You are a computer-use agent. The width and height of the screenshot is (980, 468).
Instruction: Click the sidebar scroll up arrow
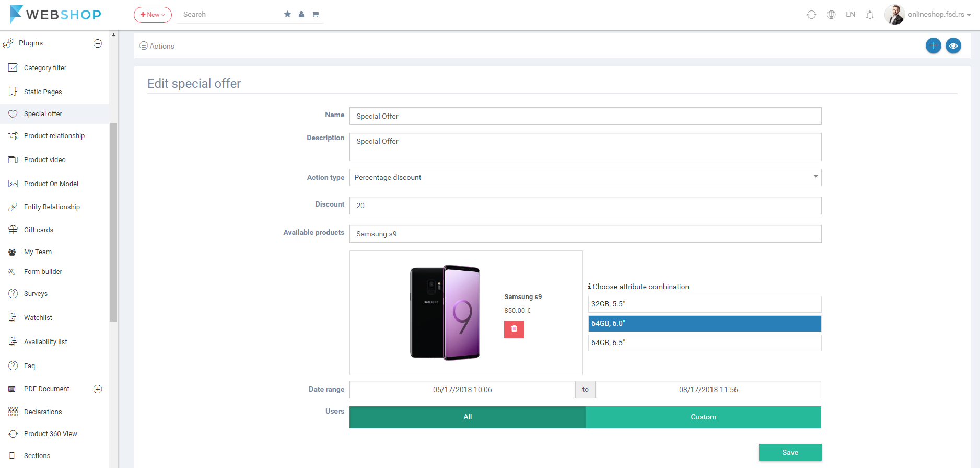pos(113,35)
